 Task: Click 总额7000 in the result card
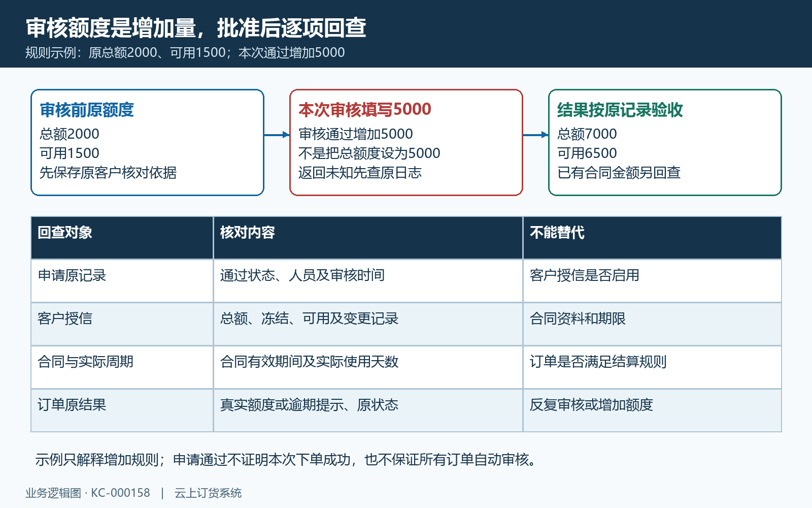(x=587, y=134)
